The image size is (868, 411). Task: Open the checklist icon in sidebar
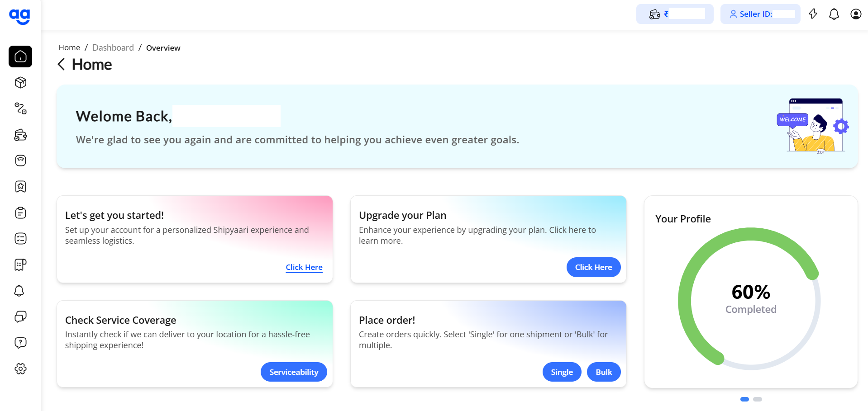tap(20, 239)
